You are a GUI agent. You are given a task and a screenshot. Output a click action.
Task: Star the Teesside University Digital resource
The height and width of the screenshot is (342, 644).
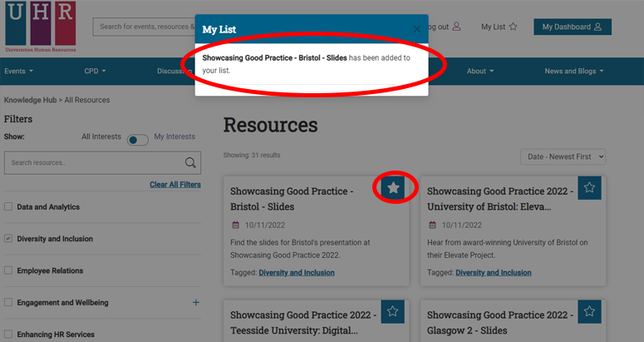(x=393, y=311)
